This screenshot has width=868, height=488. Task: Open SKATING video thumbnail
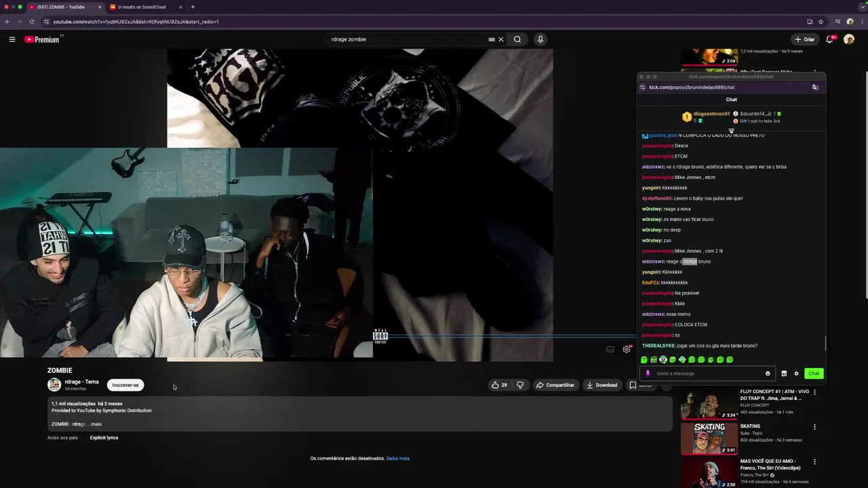(709, 439)
